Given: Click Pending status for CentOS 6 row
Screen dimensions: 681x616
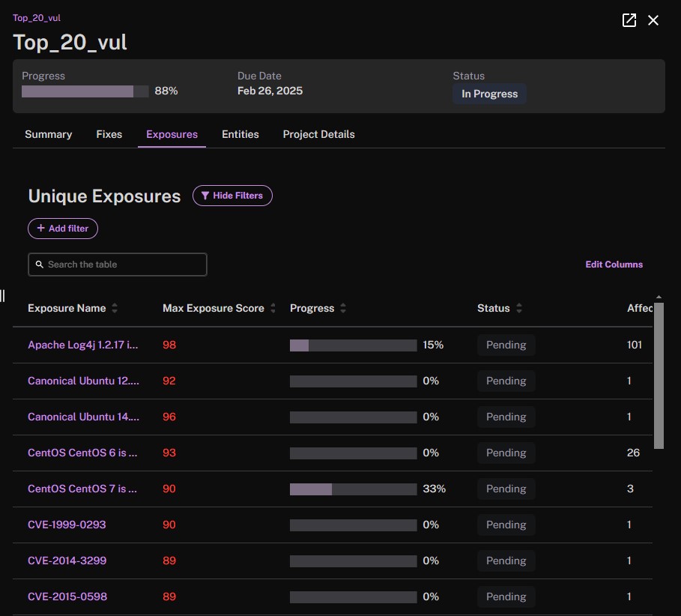Looking at the screenshot, I should point(506,453).
